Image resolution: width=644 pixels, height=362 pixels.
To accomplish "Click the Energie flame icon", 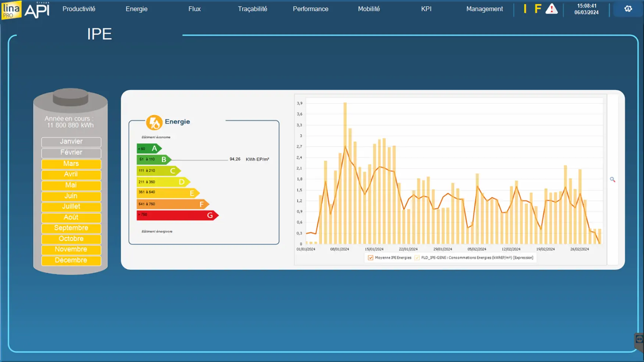I will click(154, 122).
